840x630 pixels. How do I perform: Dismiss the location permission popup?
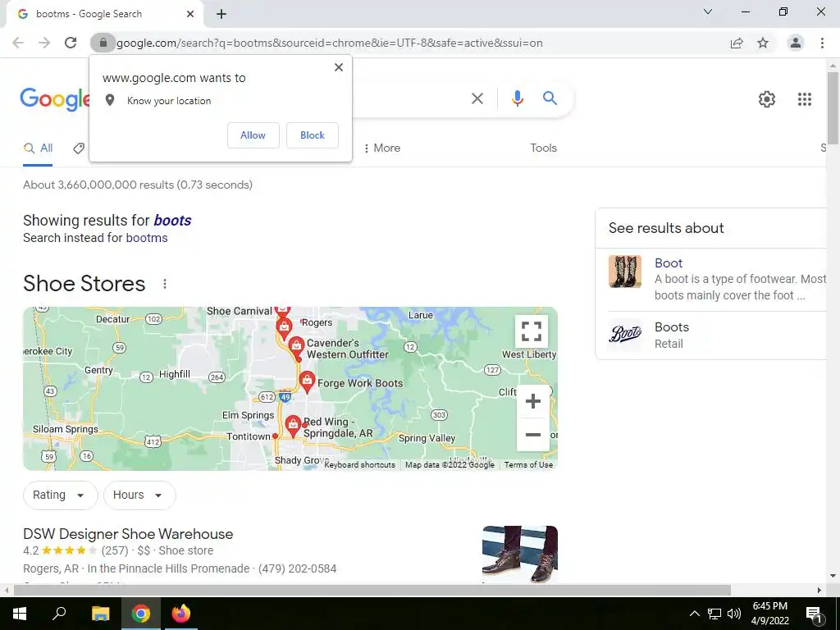pyautogui.click(x=339, y=67)
